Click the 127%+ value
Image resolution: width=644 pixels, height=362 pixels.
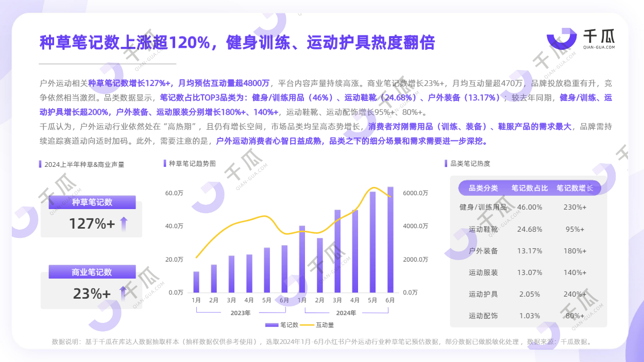click(x=92, y=224)
